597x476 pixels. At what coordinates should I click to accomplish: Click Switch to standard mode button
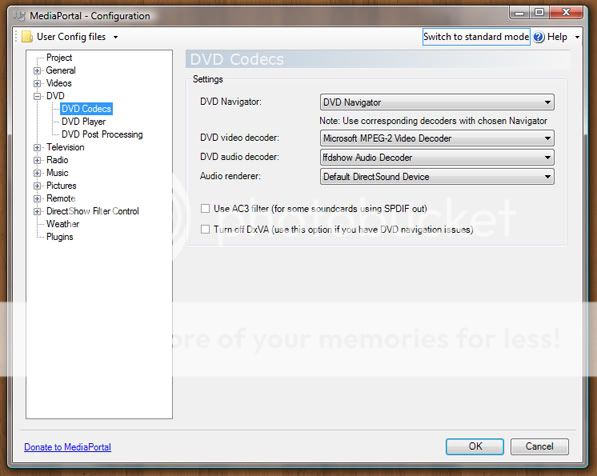(476, 37)
